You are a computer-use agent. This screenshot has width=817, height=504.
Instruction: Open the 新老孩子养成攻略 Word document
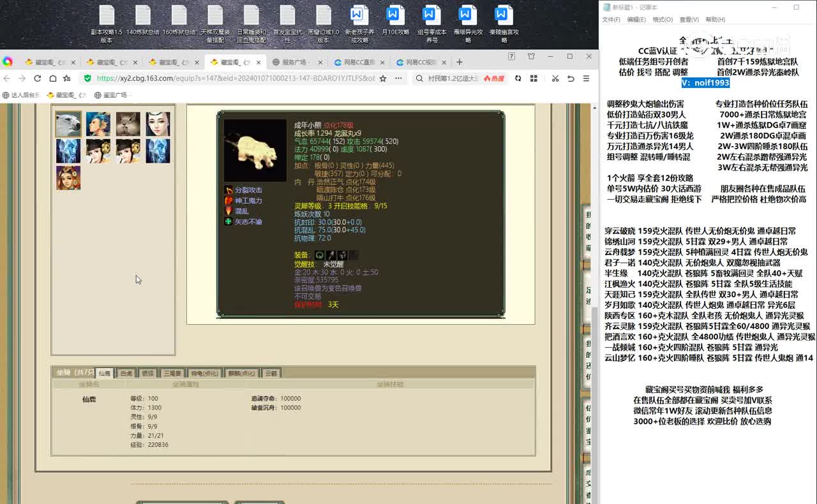(359, 24)
